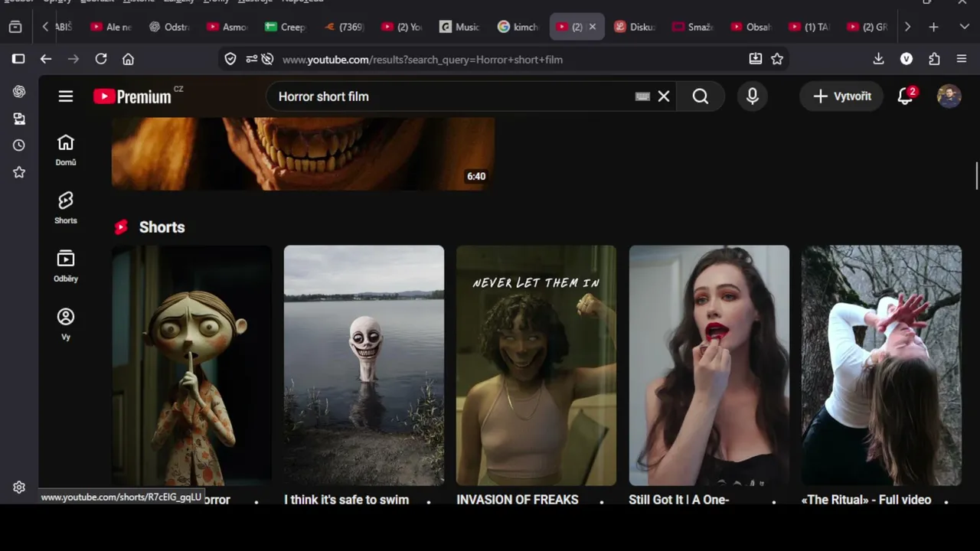
Task: Open options menu for "I think it's safe to swim"
Action: click(429, 500)
